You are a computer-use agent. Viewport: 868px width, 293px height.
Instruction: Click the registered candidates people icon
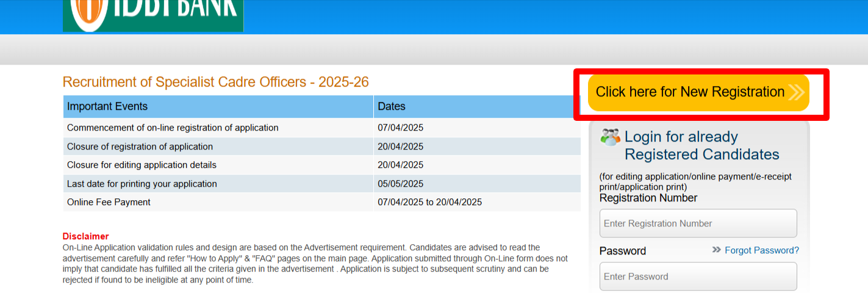point(610,137)
